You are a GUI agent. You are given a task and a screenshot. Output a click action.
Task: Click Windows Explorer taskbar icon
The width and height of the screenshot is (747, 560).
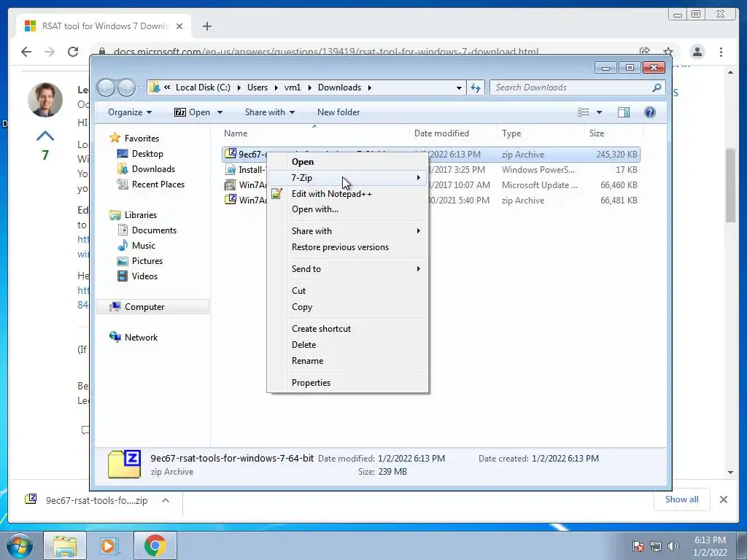[65, 545]
